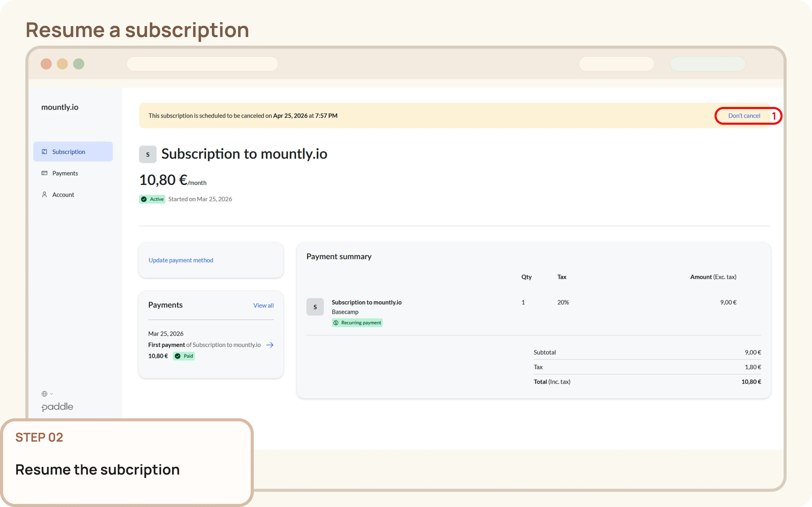This screenshot has height=507, width=812.
Task: Click the Paddle logo at bottom left
Action: (57, 407)
